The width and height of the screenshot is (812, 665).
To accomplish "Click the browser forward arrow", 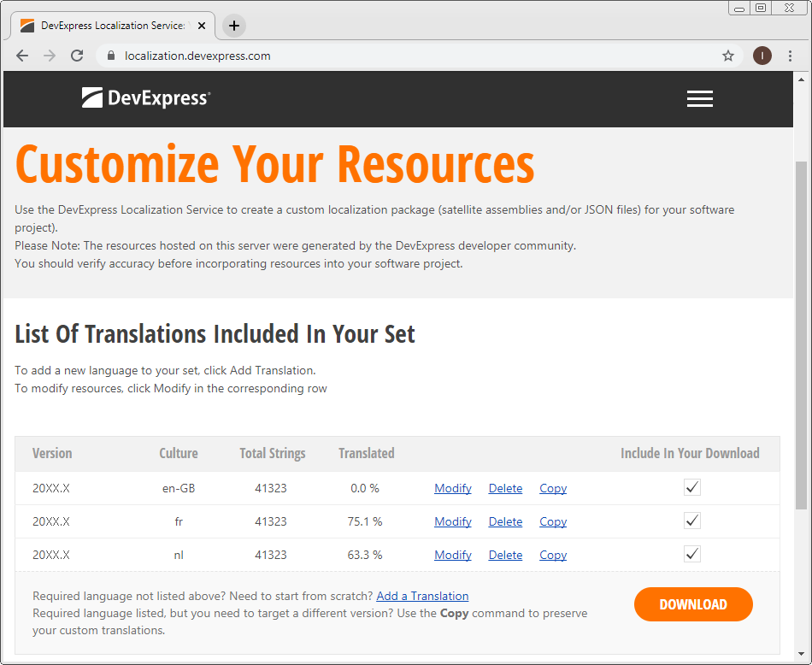I will [x=50, y=56].
